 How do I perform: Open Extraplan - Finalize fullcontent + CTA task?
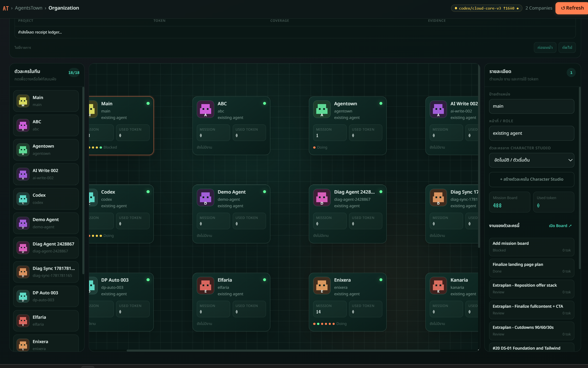point(531,310)
